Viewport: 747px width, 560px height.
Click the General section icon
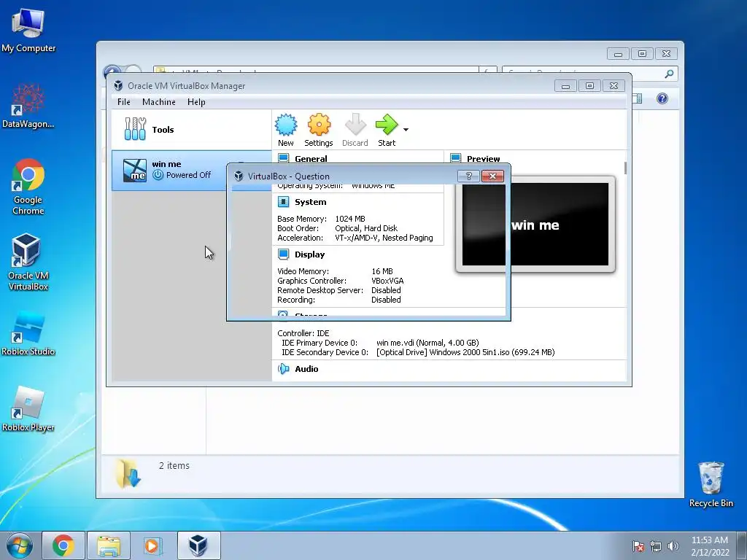[284, 158]
